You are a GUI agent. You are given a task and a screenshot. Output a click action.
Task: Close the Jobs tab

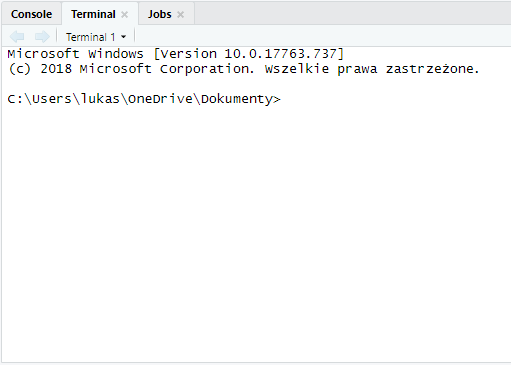[x=180, y=15]
